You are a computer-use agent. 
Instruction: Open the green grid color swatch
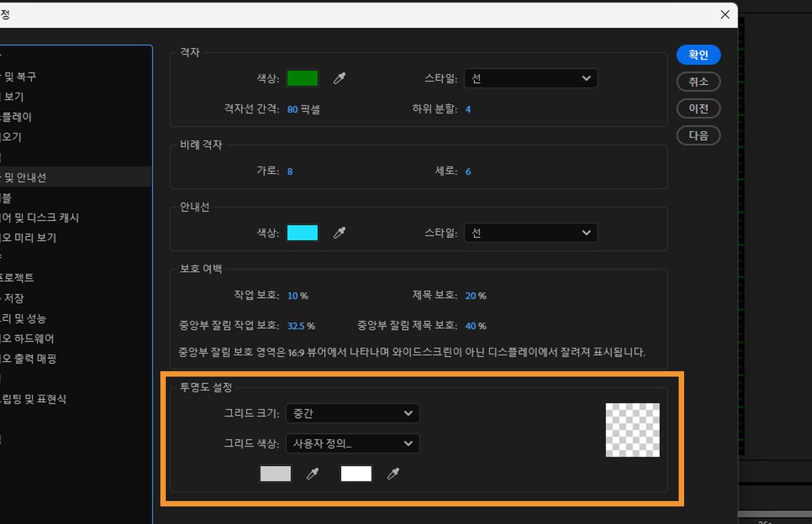tap(302, 78)
